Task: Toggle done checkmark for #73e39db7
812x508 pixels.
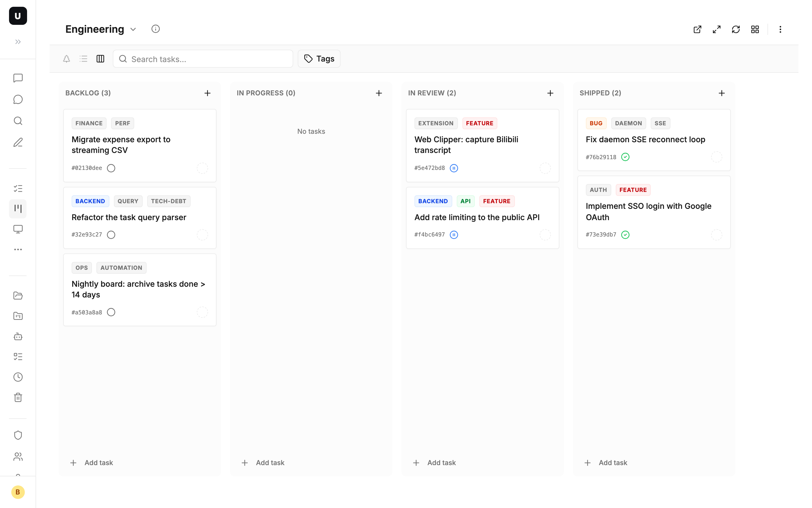Action: point(625,235)
